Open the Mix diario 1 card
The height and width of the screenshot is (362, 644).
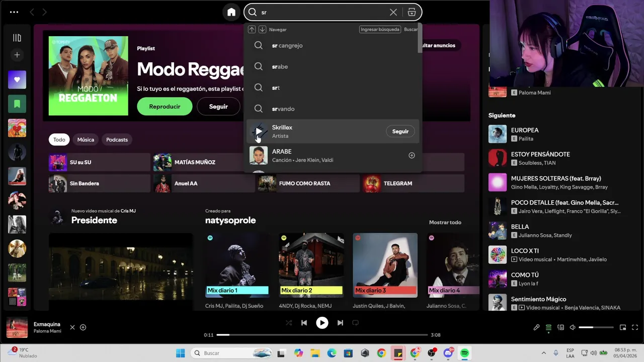click(x=237, y=271)
